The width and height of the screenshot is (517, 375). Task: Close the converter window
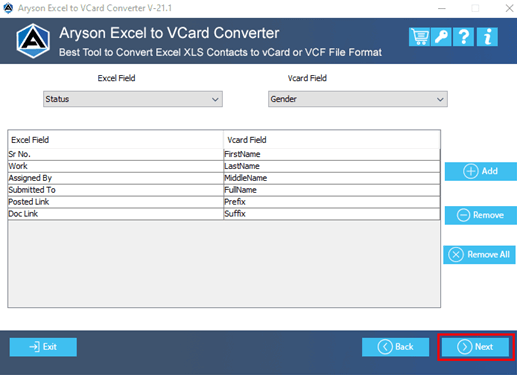pyautogui.click(x=509, y=8)
